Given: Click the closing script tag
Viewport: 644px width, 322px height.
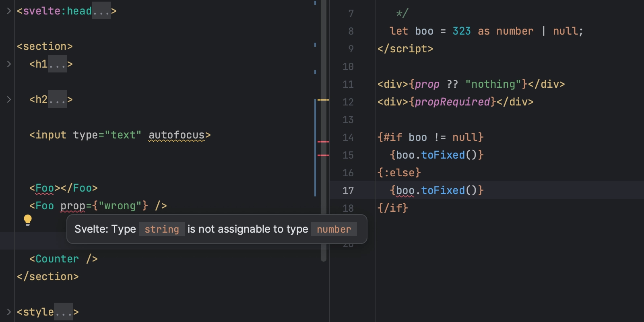Looking at the screenshot, I should pyautogui.click(x=405, y=49).
